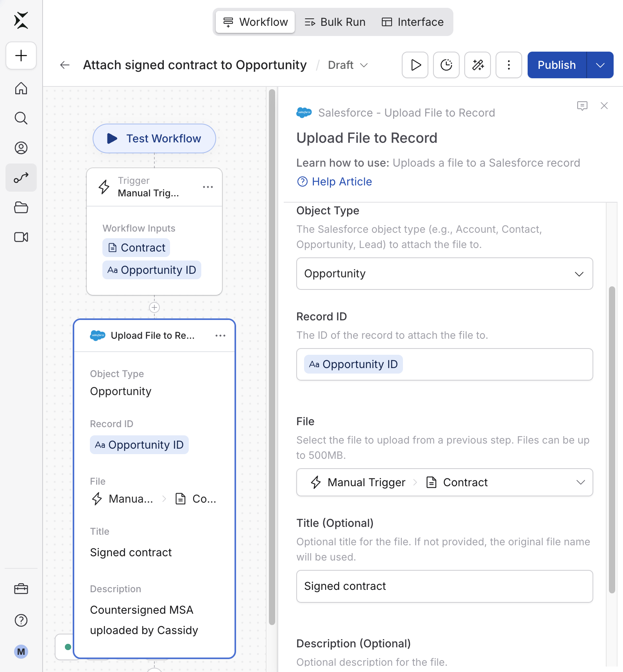
Task: Open the Home icon in sidebar
Action: point(21,88)
